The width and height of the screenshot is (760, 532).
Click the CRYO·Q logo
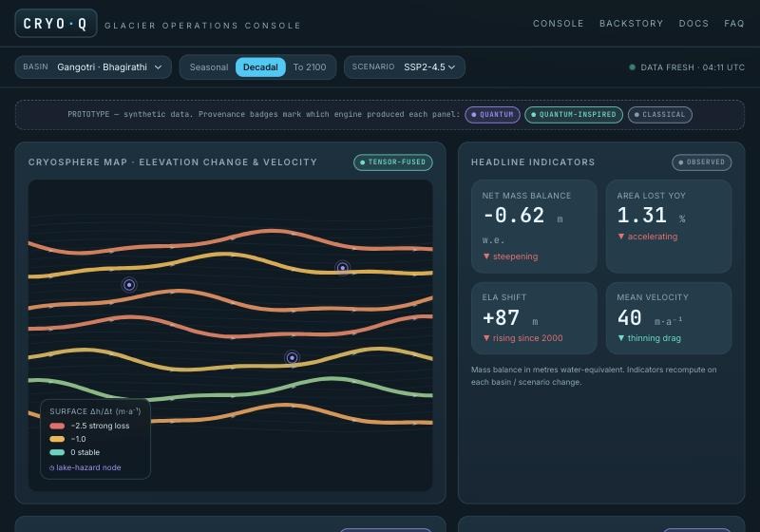coord(56,23)
